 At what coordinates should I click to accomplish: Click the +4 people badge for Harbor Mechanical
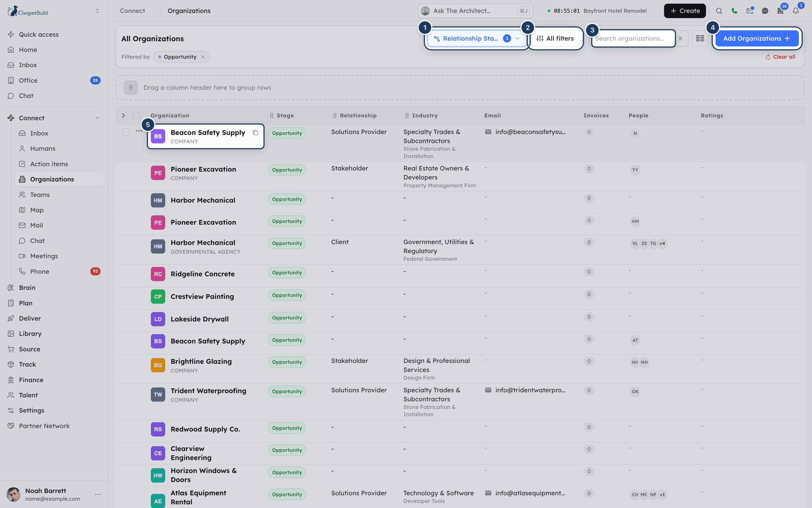[662, 244]
